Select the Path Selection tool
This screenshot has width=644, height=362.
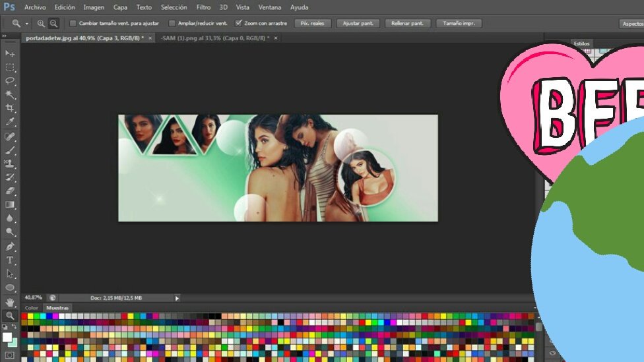tap(10, 274)
